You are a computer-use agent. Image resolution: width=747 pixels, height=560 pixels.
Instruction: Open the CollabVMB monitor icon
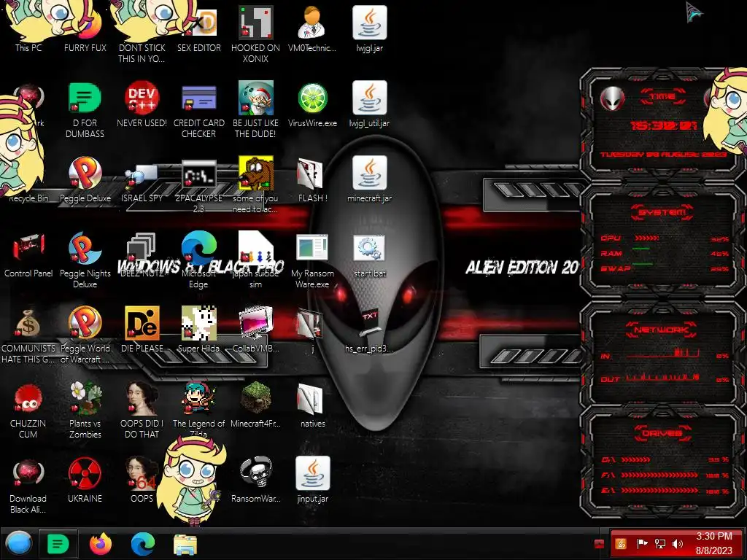256,323
